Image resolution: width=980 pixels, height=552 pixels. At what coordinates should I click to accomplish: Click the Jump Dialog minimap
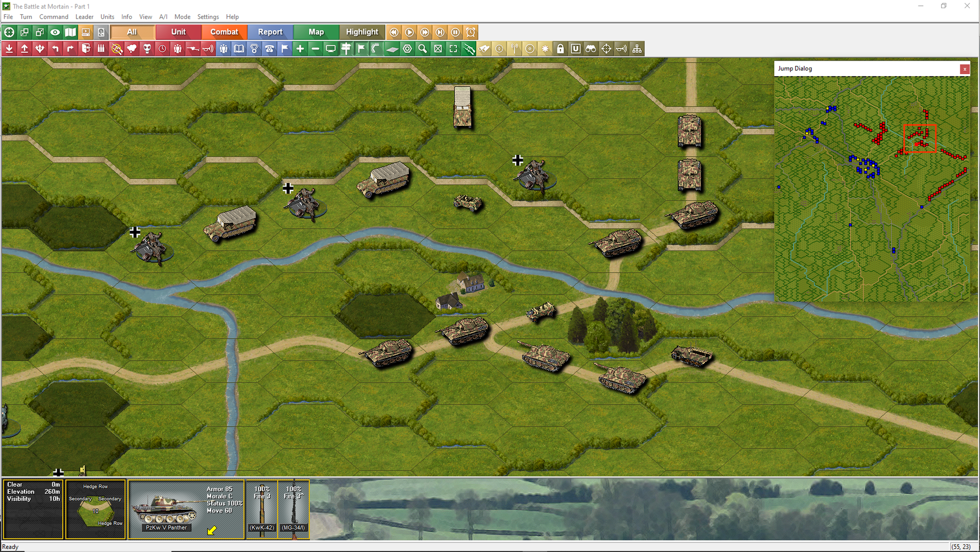click(x=872, y=189)
